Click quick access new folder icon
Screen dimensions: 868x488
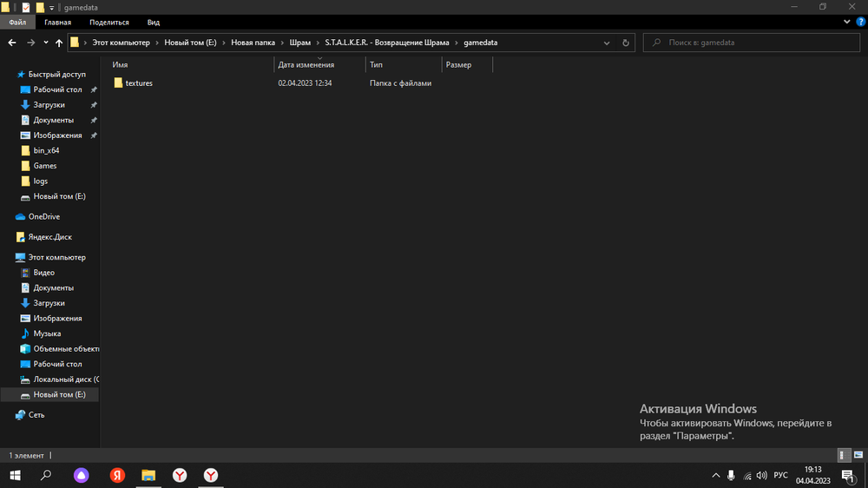coord(40,7)
